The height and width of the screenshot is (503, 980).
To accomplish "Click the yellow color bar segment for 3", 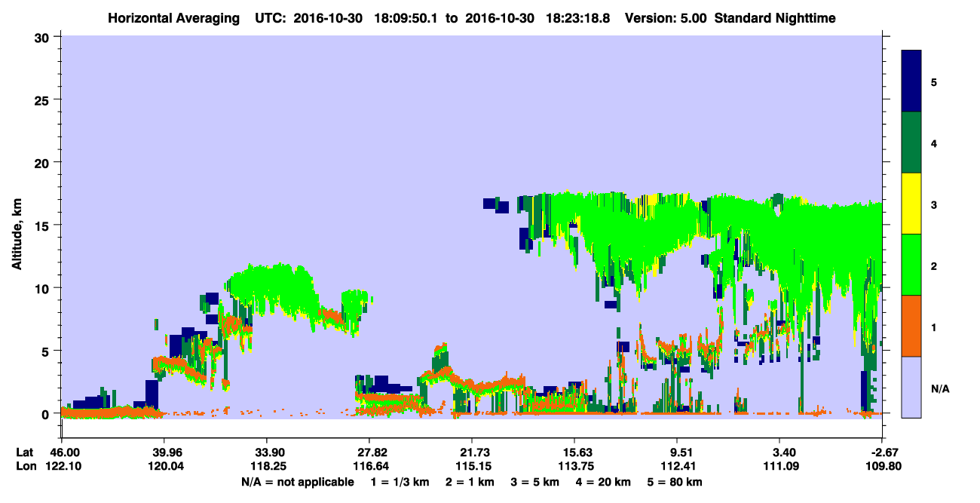I will [x=911, y=204].
